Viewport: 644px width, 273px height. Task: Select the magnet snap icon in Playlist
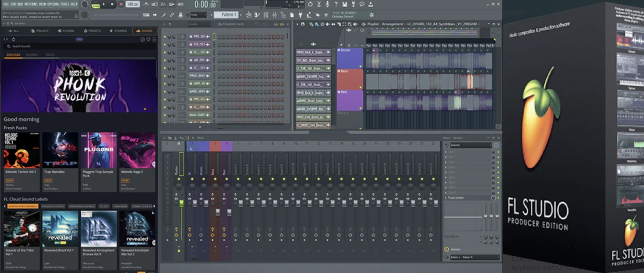303,24
